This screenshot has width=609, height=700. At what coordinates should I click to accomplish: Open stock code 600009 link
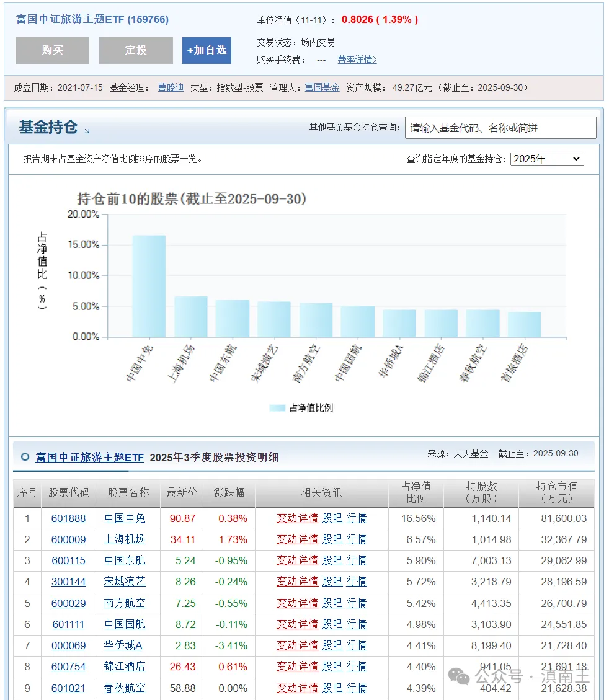coord(68,539)
